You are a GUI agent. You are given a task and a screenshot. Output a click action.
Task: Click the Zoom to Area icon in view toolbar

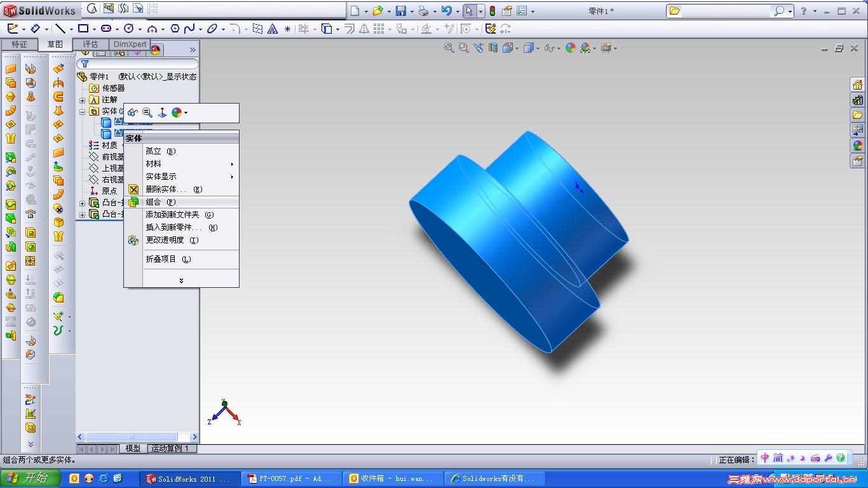(464, 48)
